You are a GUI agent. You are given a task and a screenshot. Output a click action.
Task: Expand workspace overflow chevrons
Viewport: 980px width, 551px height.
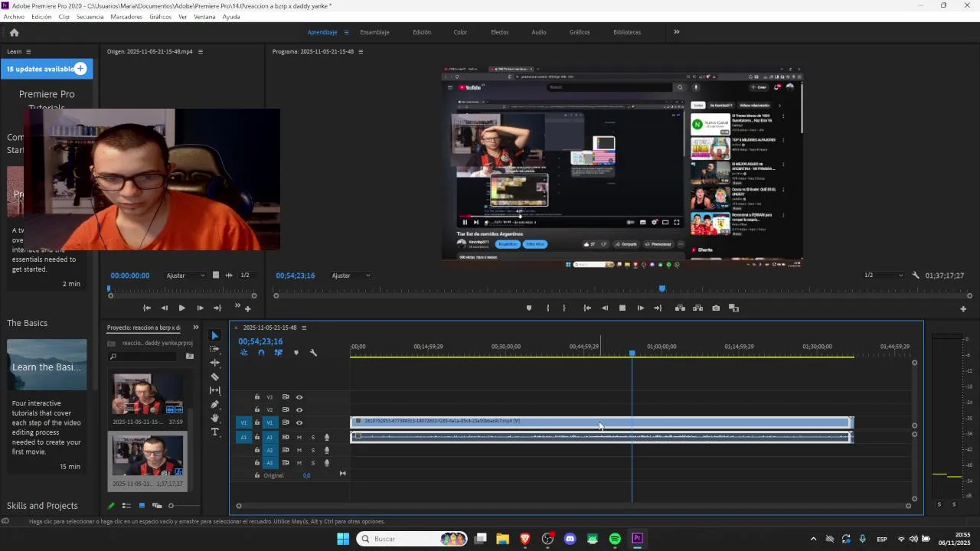click(x=676, y=32)
